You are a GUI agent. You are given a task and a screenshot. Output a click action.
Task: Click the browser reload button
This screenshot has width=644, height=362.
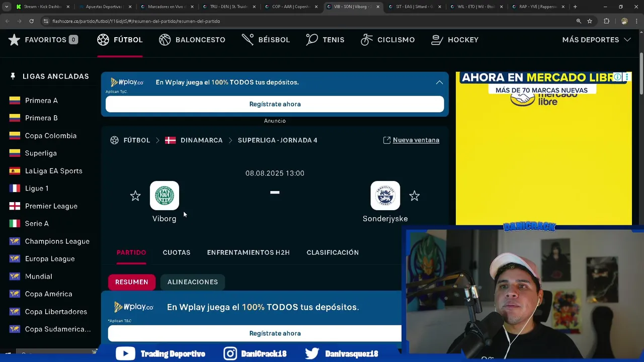[31, 21]
